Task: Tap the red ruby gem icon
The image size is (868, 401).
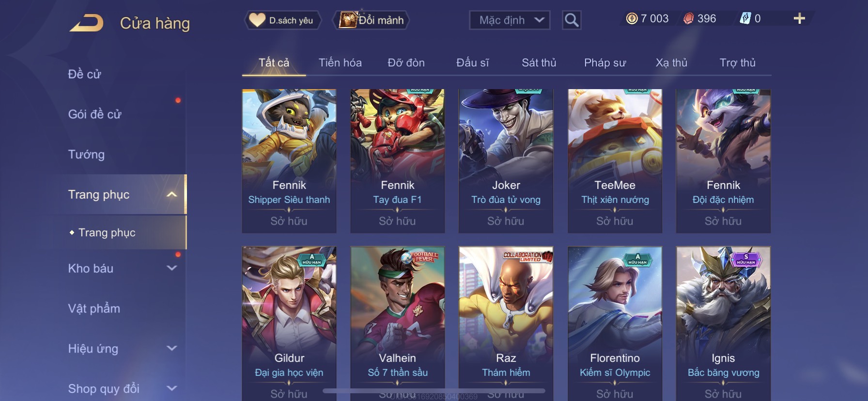Action: [688, 18]
